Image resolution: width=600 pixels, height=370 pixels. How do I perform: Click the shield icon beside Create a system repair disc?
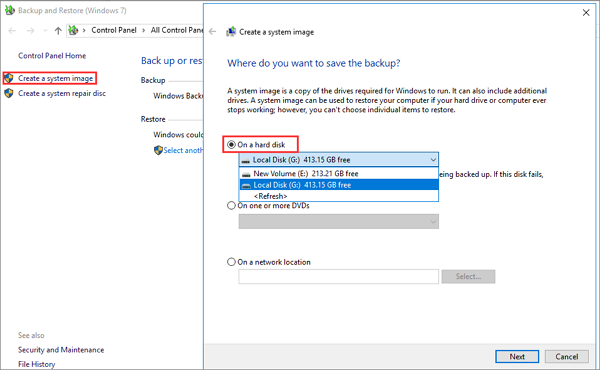[x=9, y=93]
